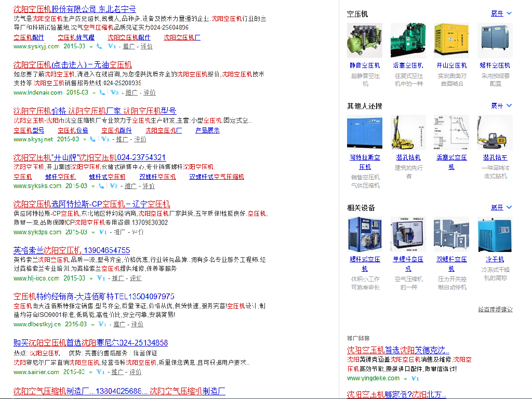The width and height of the screenshot is (532, 399).
Task: Open the 单螺杆空压机 thumbnail image
Action: click(x=408, y=234)
